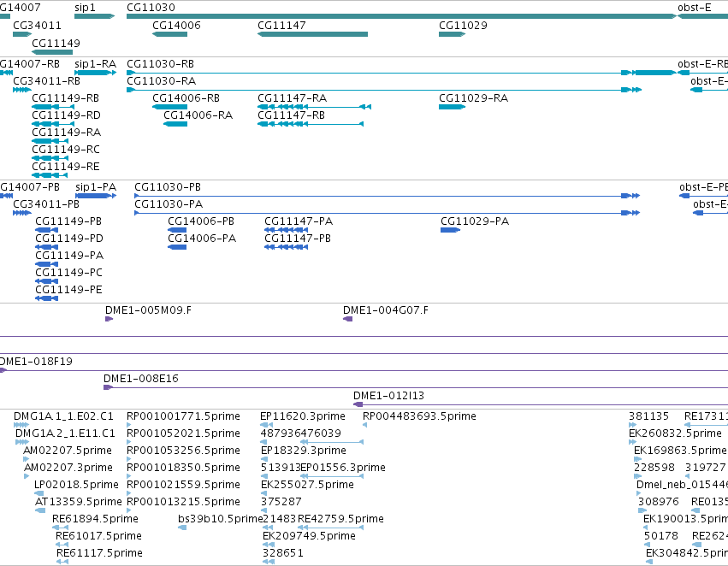Select transcript CG11030-RB label
Screen dimensions: 728x566
(160, 63)
